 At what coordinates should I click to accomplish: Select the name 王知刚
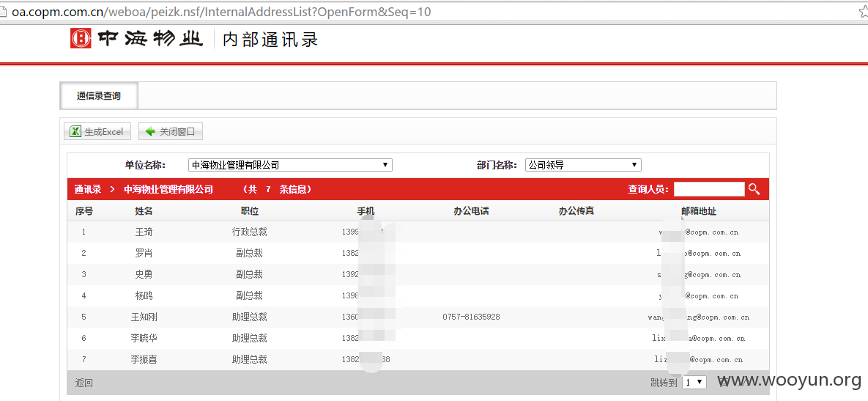[144, 317]
